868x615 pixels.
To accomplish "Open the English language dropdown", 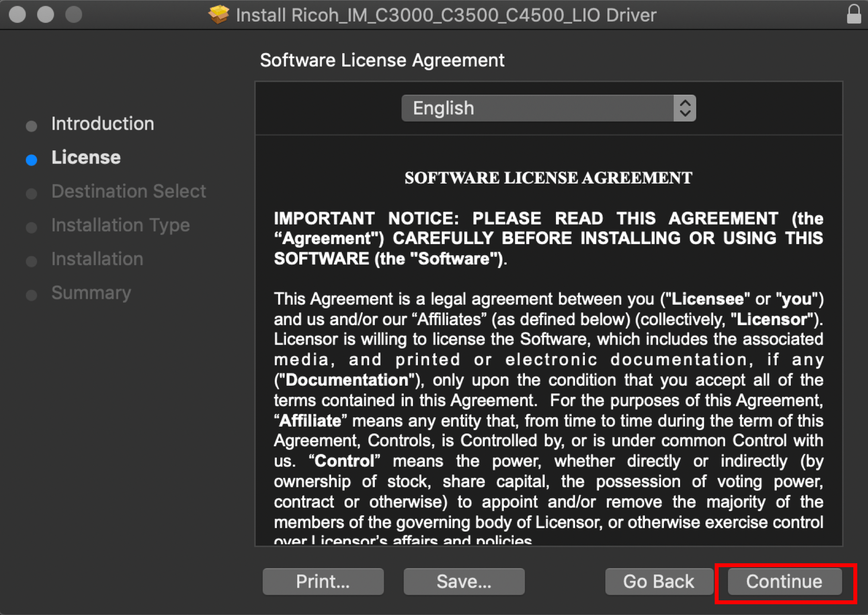I will click(x=548, y=108).
